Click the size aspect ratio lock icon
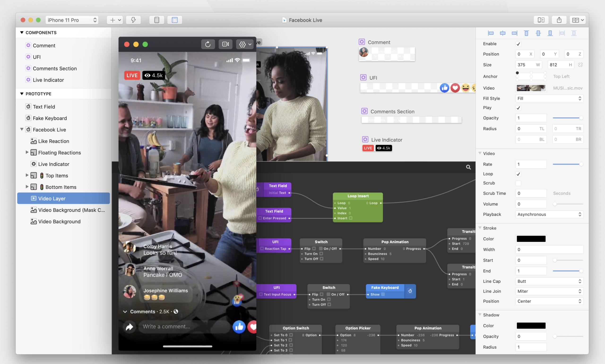Image resolution: width=605 pixels, height=364 pixels. [580, 65]
